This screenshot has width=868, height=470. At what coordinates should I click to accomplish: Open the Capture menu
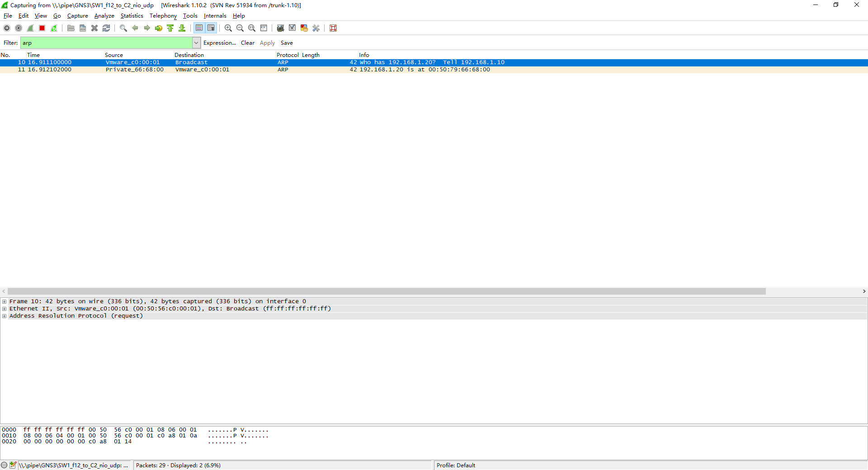78,16
